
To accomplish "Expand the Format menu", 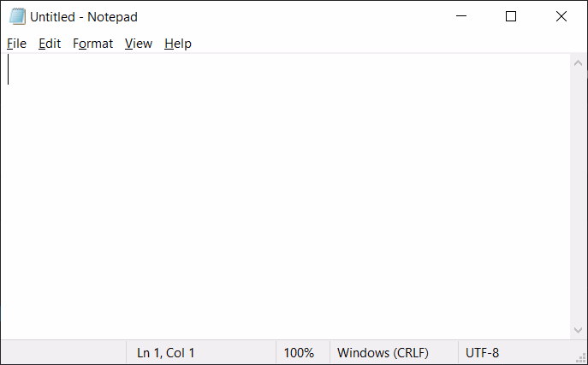I will click(92, 44).
